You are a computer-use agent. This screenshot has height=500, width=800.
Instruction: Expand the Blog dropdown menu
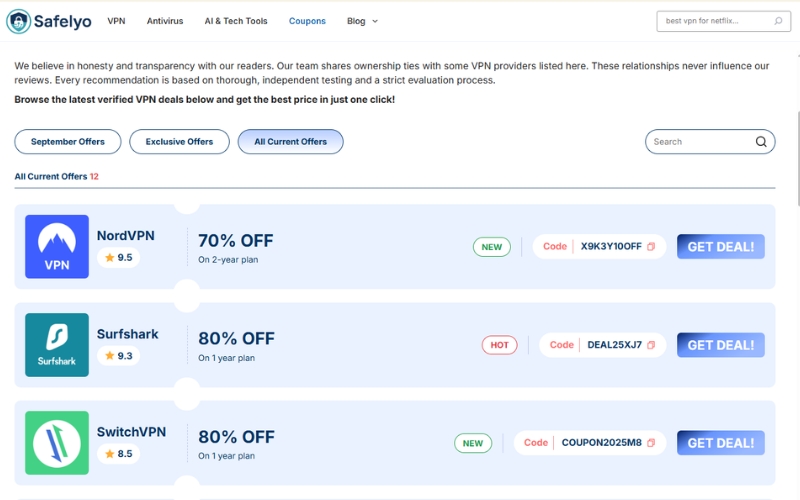pyautogui.click(x=362, y=21)
